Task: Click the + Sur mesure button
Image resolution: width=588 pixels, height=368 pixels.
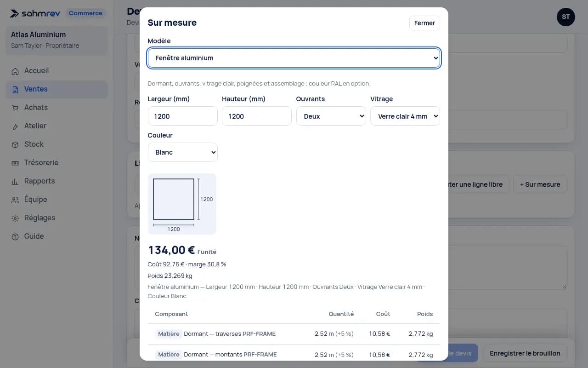Action: (540, 184)
